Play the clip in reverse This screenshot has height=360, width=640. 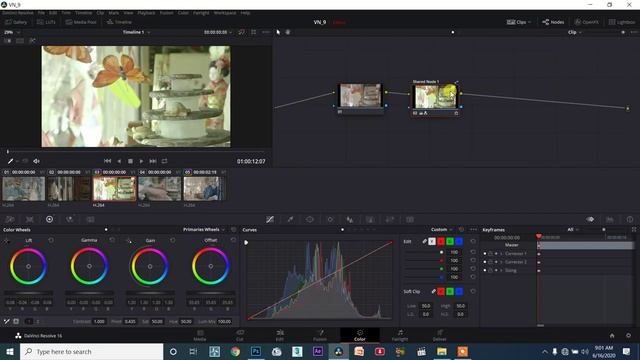[x=119, y=161]
